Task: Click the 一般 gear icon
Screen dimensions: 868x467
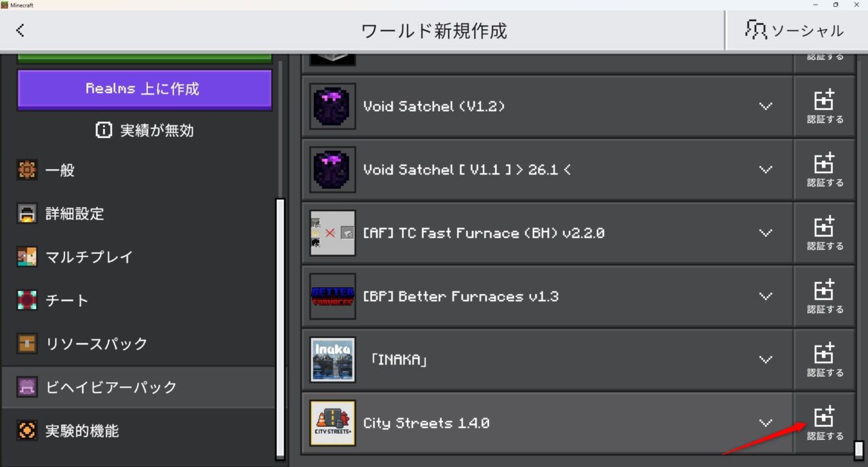Action: 27,170
